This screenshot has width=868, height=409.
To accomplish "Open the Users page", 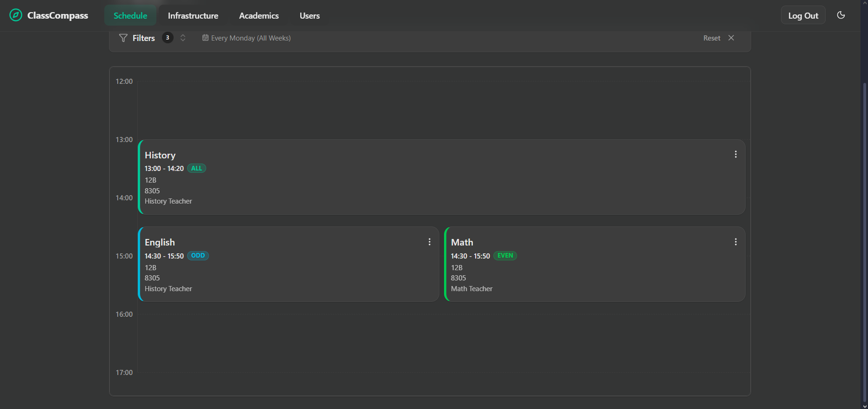I will pos(310,16).
